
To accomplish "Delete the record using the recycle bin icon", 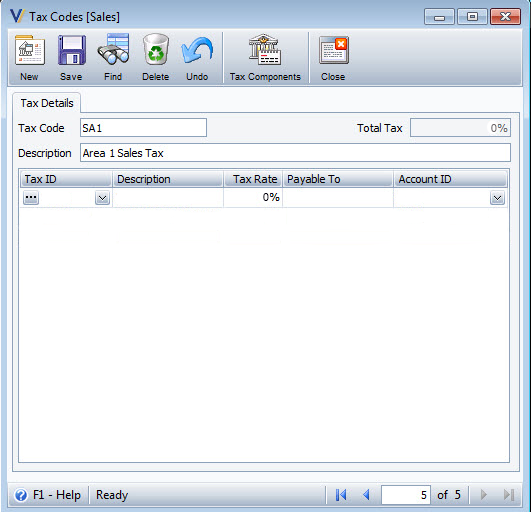I will coord(155,49).
